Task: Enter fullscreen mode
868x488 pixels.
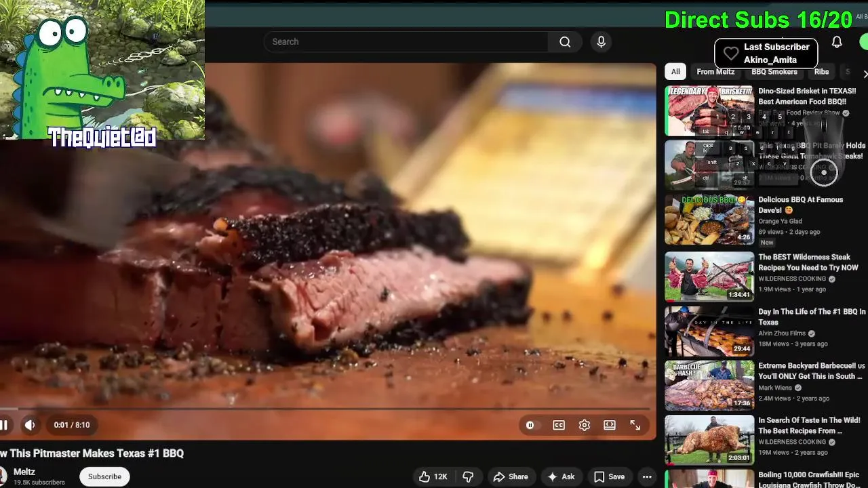Action: (x=635, y=425)
